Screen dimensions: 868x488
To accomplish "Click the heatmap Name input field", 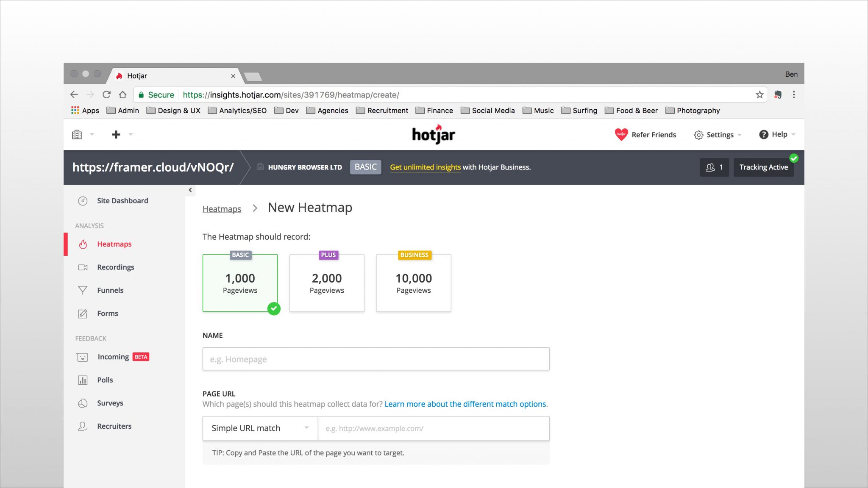I will [376, 359].
